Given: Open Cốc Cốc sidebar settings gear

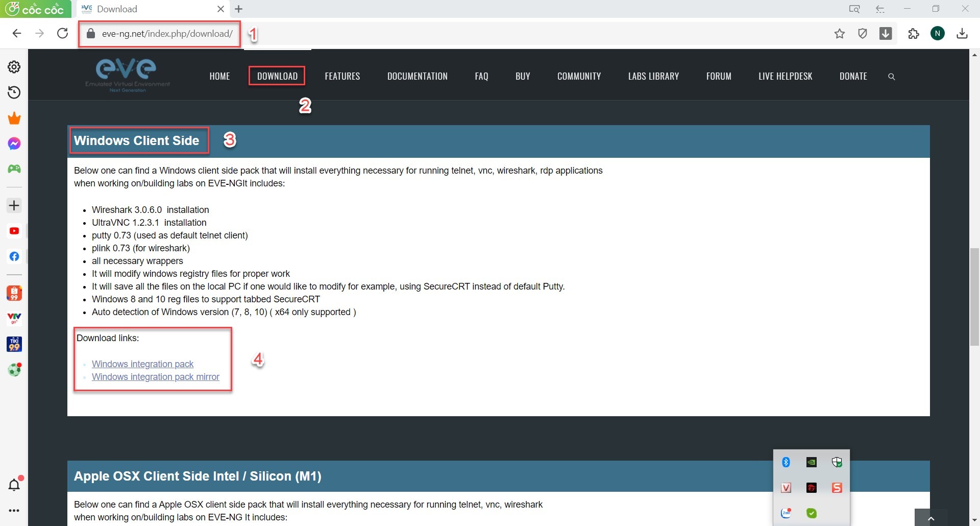Looking at the screenshot, I should coord(14,67).
